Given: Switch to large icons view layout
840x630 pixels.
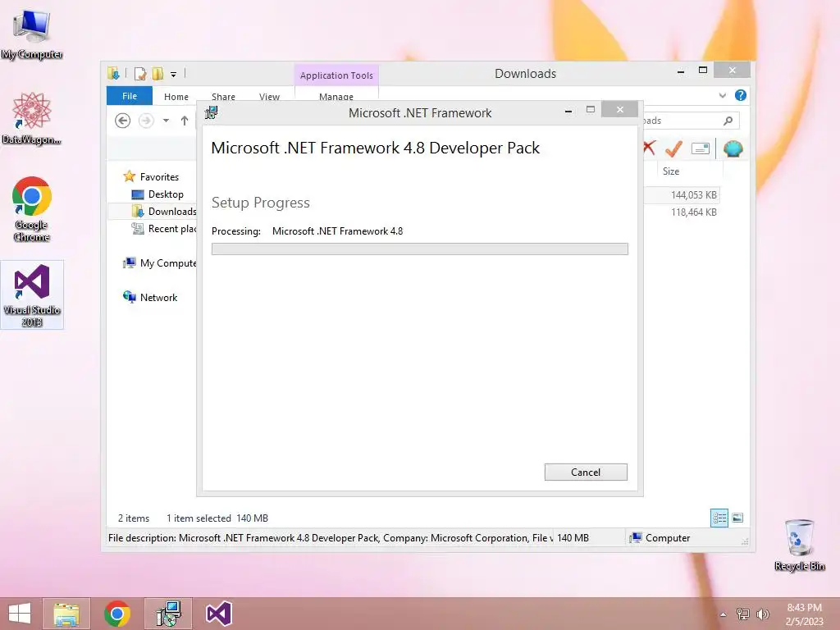Looking at the screenshot, I should pyautogui.click(x=737, y=518).
